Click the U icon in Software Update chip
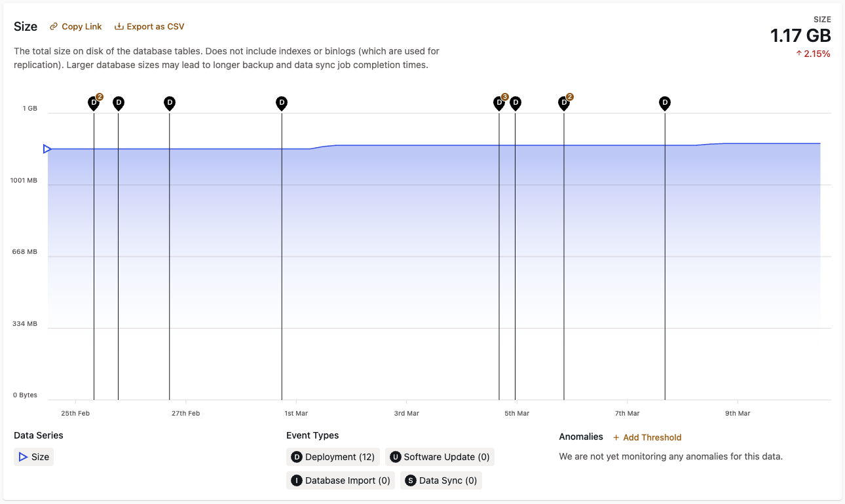 (x=395, y=457)
